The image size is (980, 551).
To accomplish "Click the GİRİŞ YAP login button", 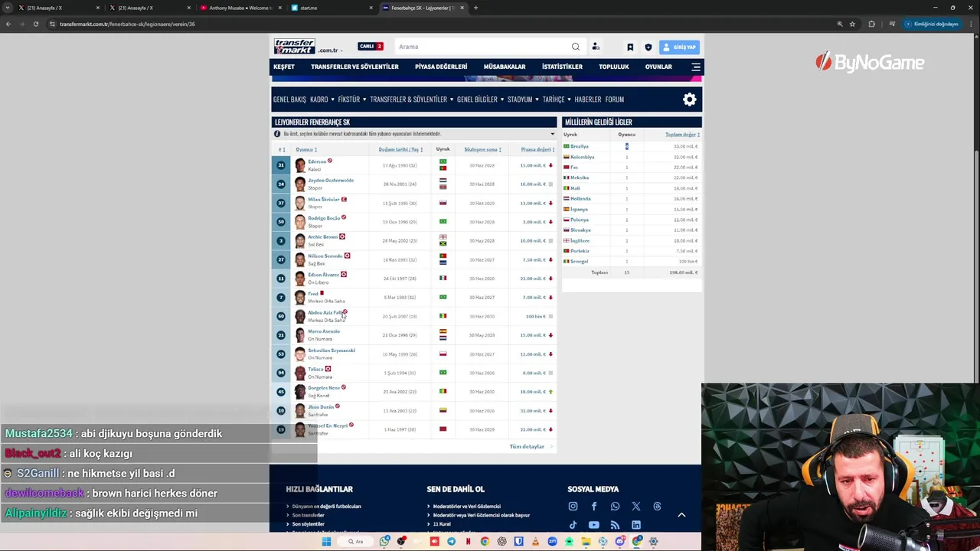I will point(679,47).
